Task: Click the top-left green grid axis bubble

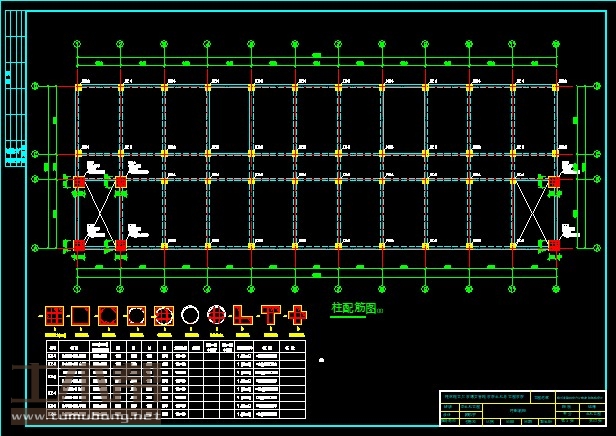Action: [x=77, y=44]
